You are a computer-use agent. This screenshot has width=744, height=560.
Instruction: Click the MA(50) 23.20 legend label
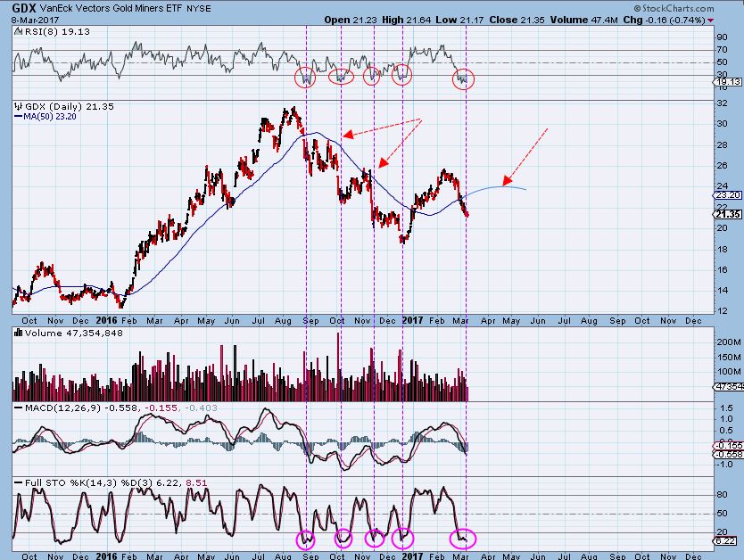(x=50, y=117)
